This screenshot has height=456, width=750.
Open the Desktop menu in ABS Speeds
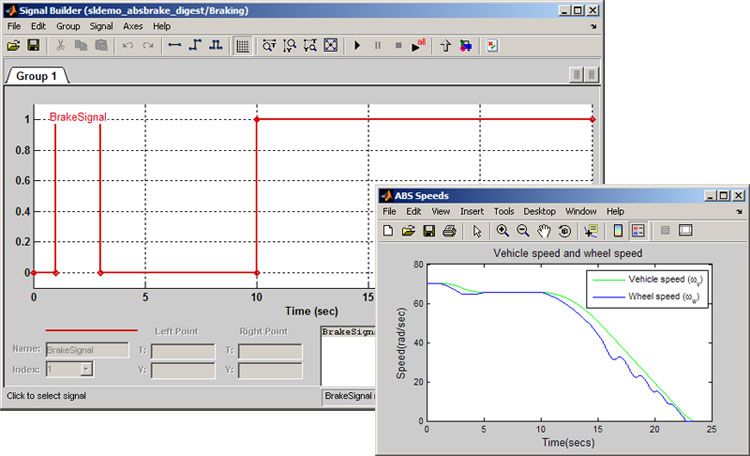(x=539, y=212)
